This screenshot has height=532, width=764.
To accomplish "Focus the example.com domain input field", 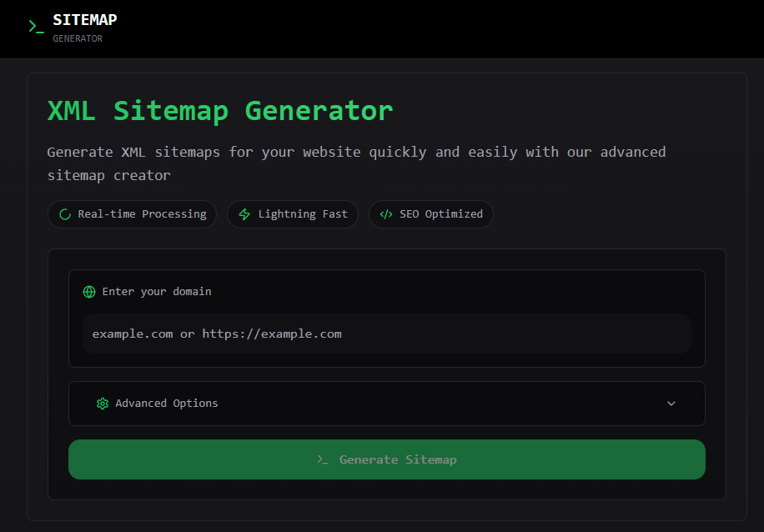I will (386, 334).
